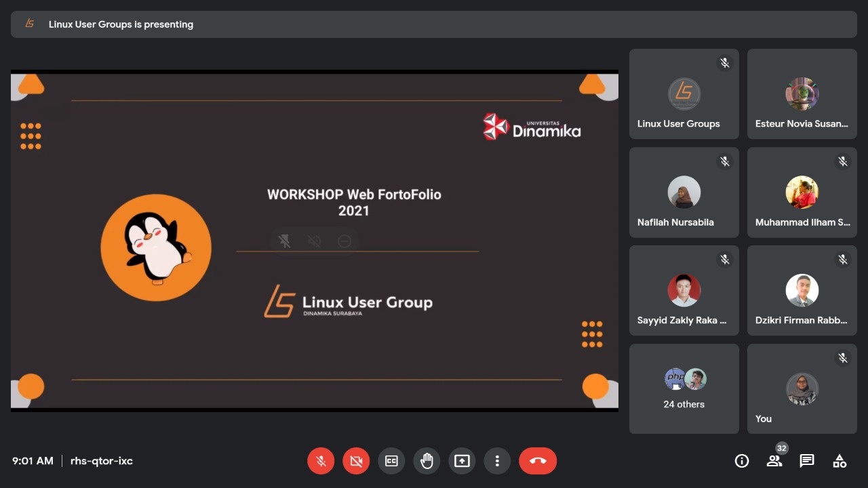Click the "Linux User Groups is presenting" banner text
The width and height of the screenshot is (868, 488).
click(121, 24)
